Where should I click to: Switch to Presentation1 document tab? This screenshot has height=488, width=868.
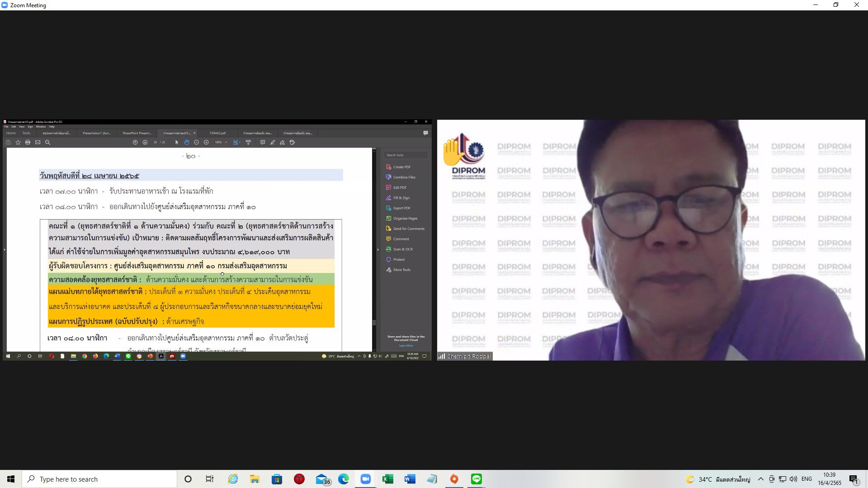click(96, 133)
